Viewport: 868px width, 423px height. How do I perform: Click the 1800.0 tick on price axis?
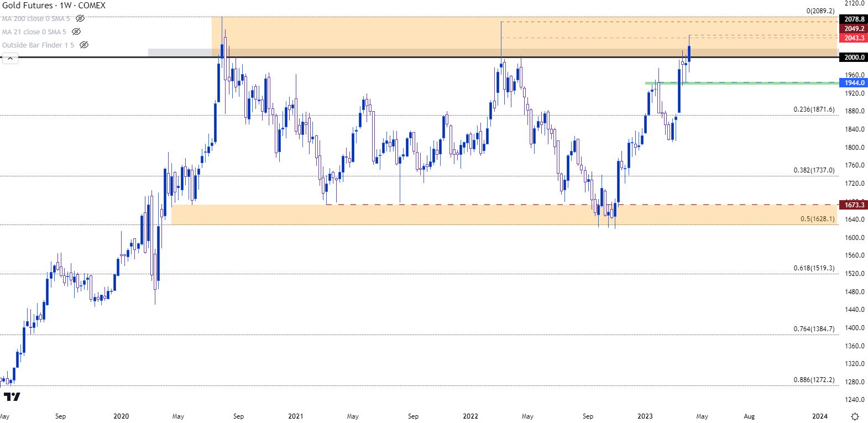coord(855,148)
